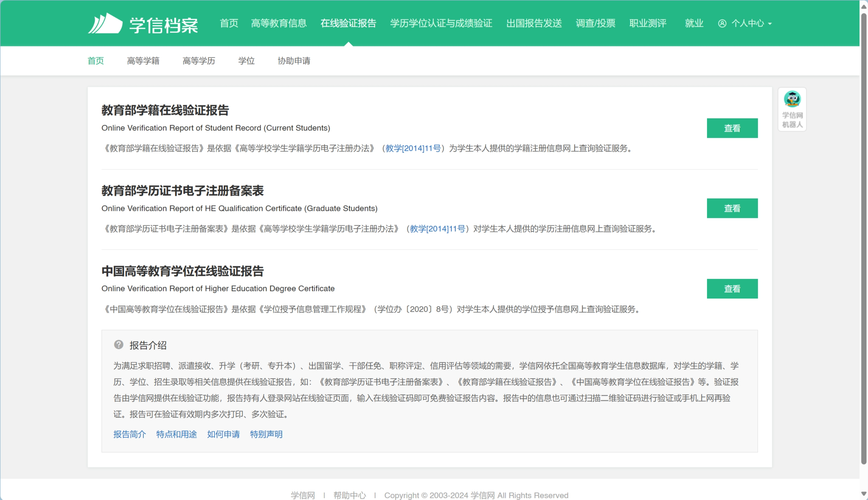The image size is (868, 500).
Task: Open the 学信网机器人 robot assistant
Action: click(x=792, y=109)
